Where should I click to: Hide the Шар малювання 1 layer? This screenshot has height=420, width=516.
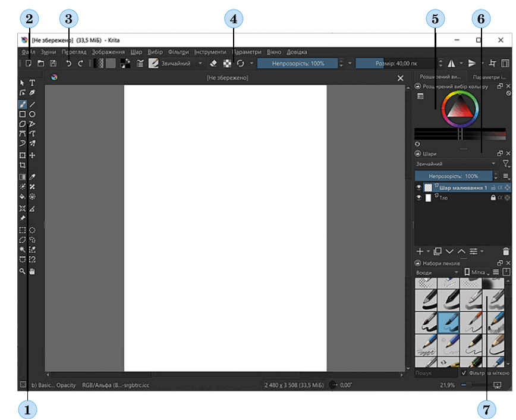point(419,187)
